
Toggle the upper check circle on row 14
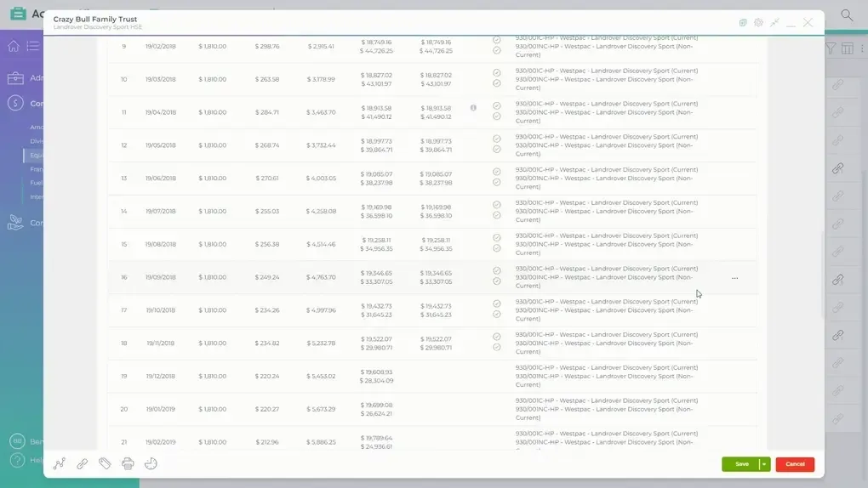[x=497, y=205]
